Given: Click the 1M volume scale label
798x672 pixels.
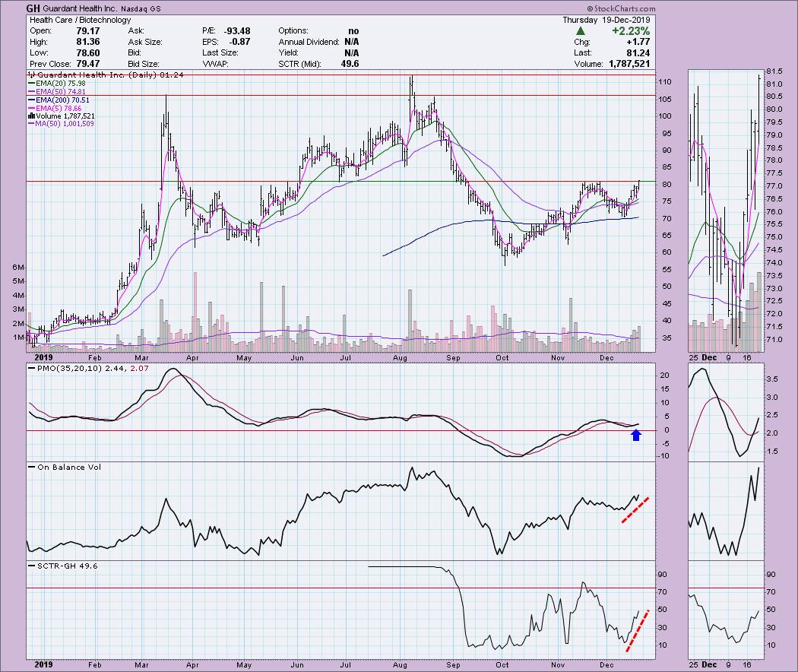Looking at the screenshot, I should (19, 337).
